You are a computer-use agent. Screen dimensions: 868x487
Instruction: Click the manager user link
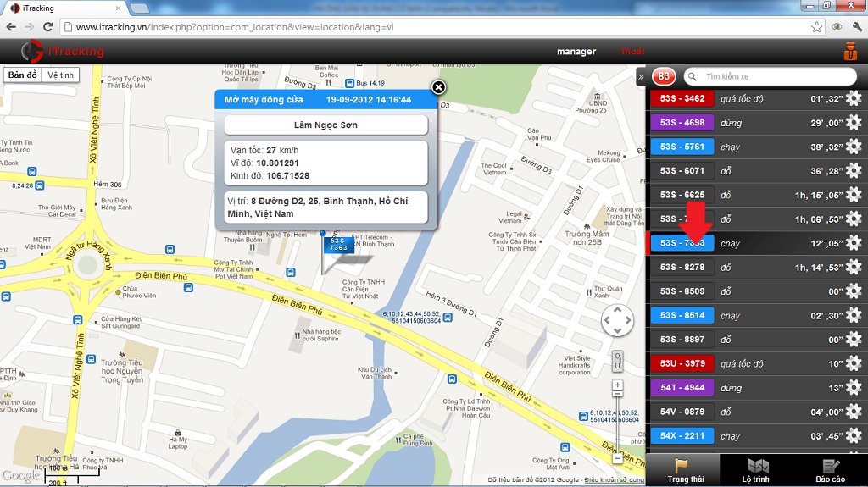576,52
